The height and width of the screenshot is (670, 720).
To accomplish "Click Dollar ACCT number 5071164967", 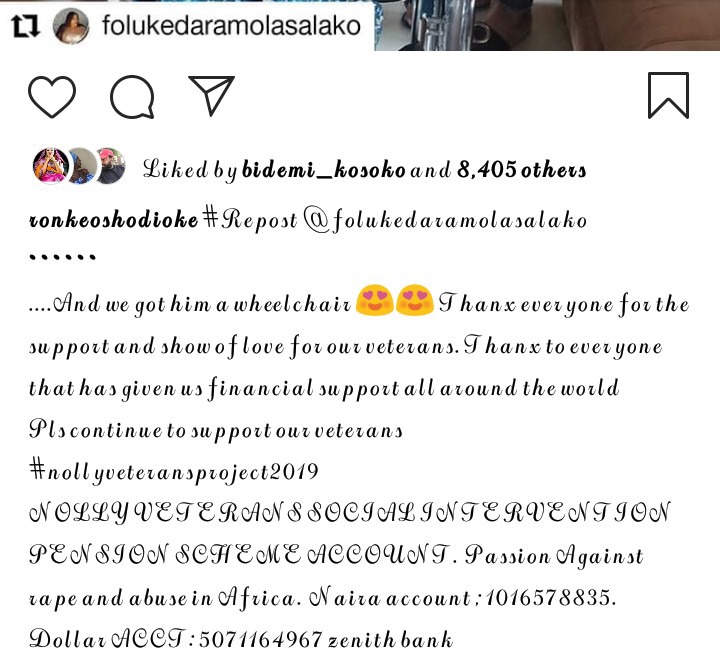I will pyautogui.click(x=260, y=639).
